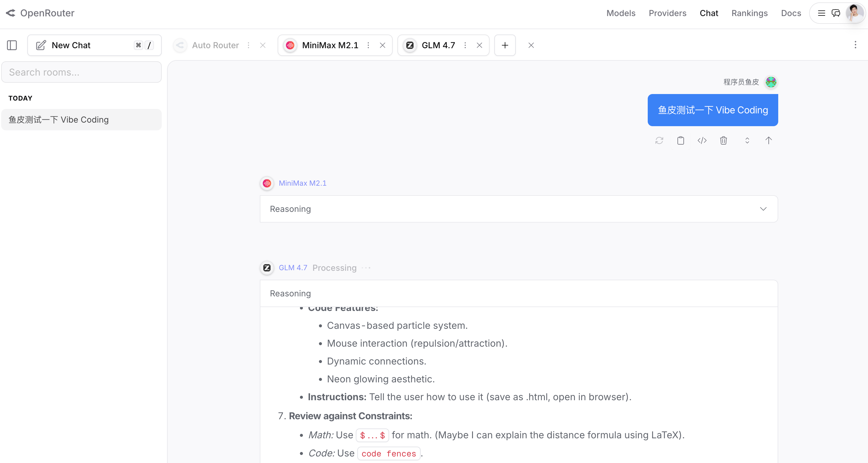Click the view raw code icon
Viewport: 868px width, 463px height.
702,141
